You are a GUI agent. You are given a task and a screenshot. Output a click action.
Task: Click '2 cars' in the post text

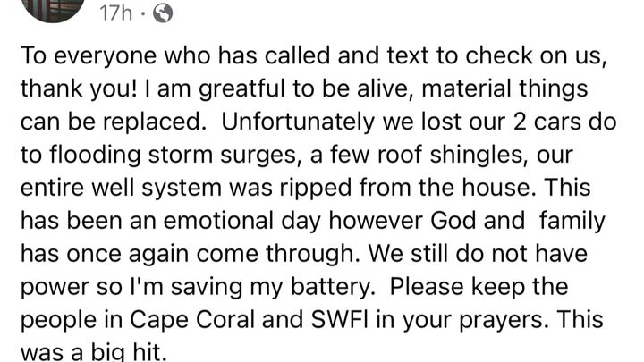[548, 122]
